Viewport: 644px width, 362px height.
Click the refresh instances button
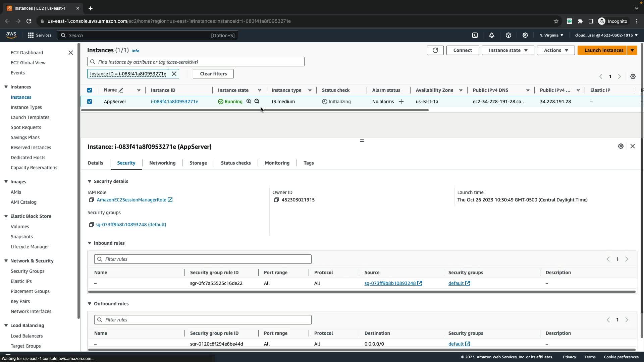coord(435,50)
